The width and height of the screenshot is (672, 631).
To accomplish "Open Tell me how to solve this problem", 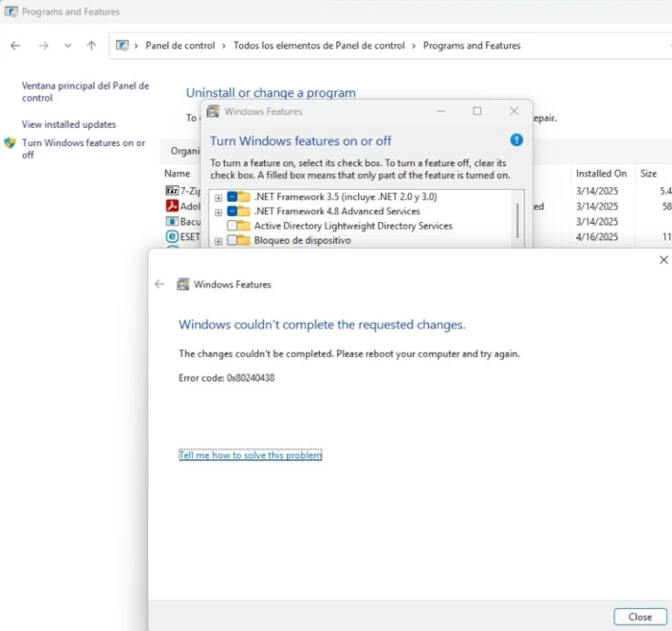I will pyautogui.click(x=251, y=455).
